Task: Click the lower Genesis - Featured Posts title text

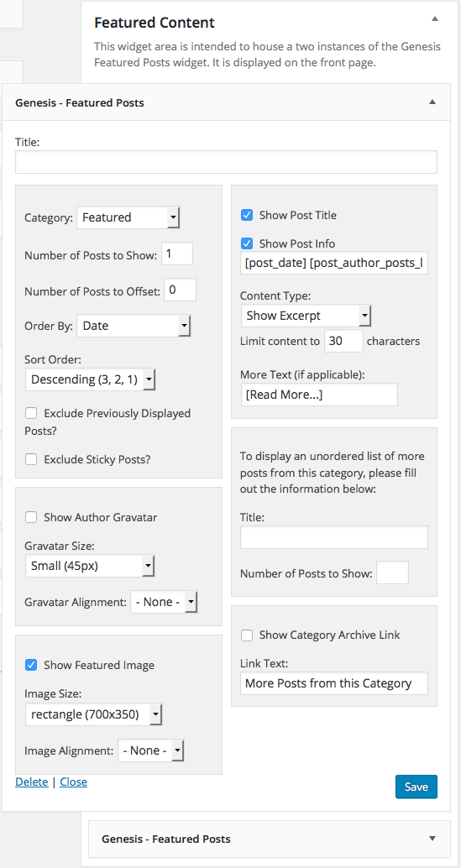Action: 166,839
